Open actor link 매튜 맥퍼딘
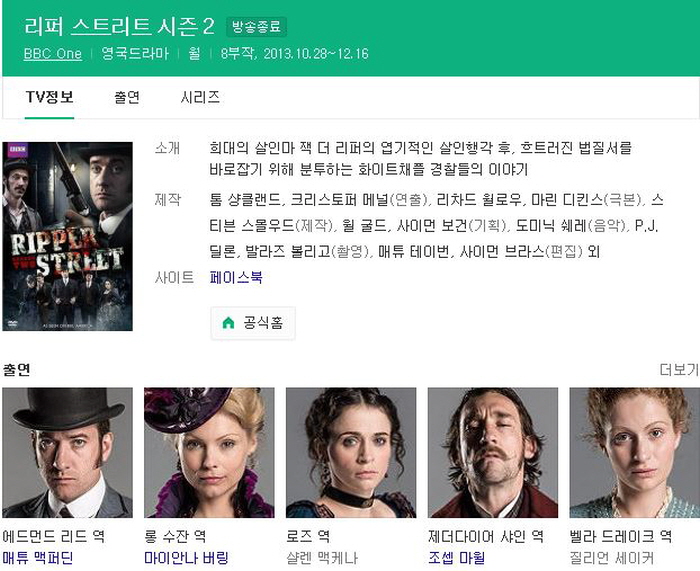The width and height of the screenshot is (700, 571). coord(38,558)
